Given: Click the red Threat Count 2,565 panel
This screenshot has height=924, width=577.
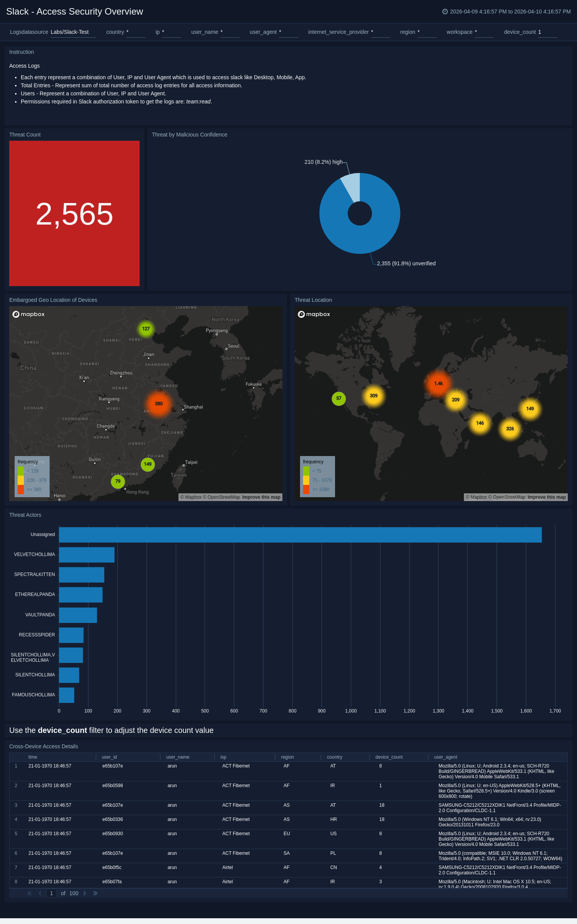Looking at the screenshot, I should (74, 213).
